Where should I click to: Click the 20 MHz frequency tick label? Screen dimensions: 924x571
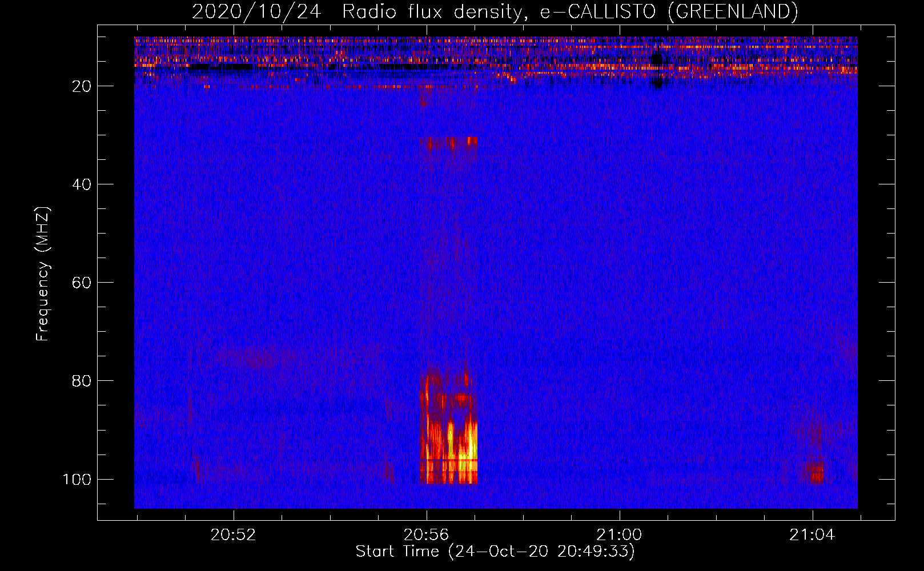point(82,86)
